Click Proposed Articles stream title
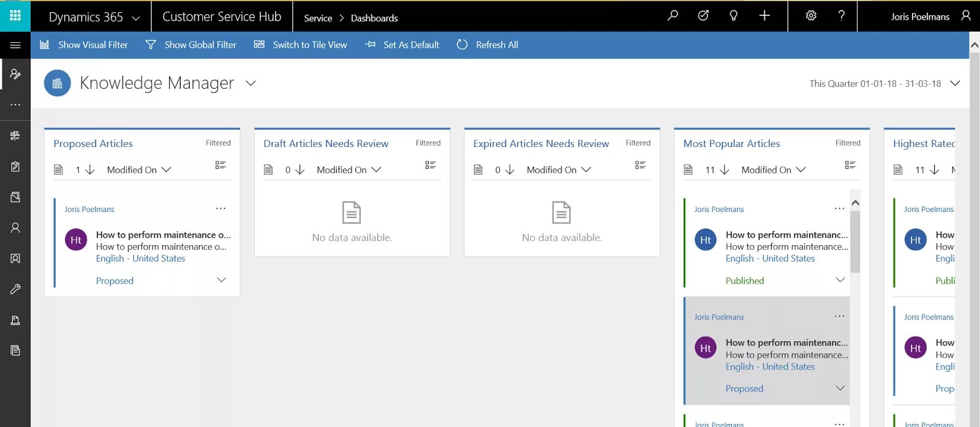This screenshot has width=980, height=427. (x=93, y=143)
